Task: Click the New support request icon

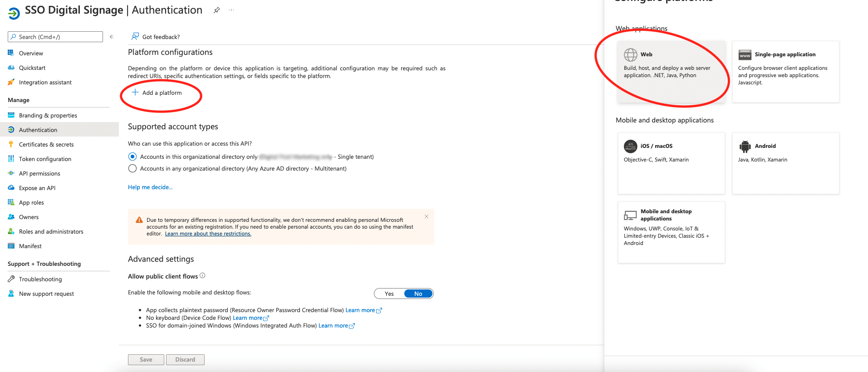Action: [x=11, y=294]
